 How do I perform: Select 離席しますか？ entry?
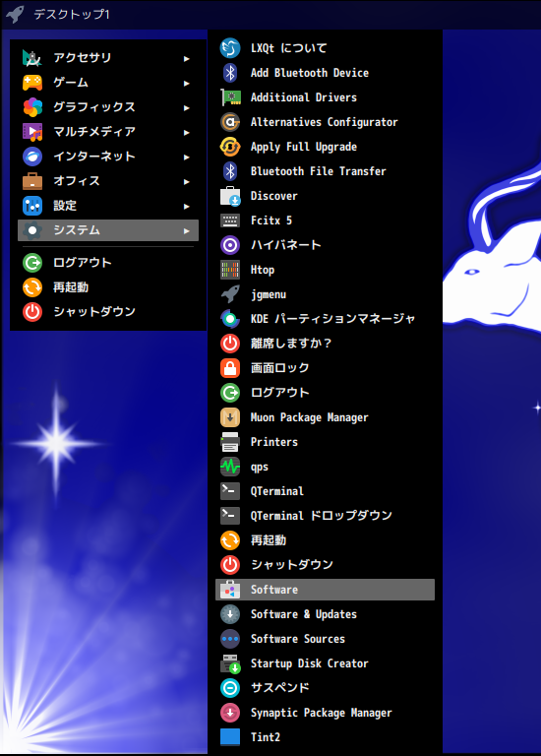pos(325,344)
